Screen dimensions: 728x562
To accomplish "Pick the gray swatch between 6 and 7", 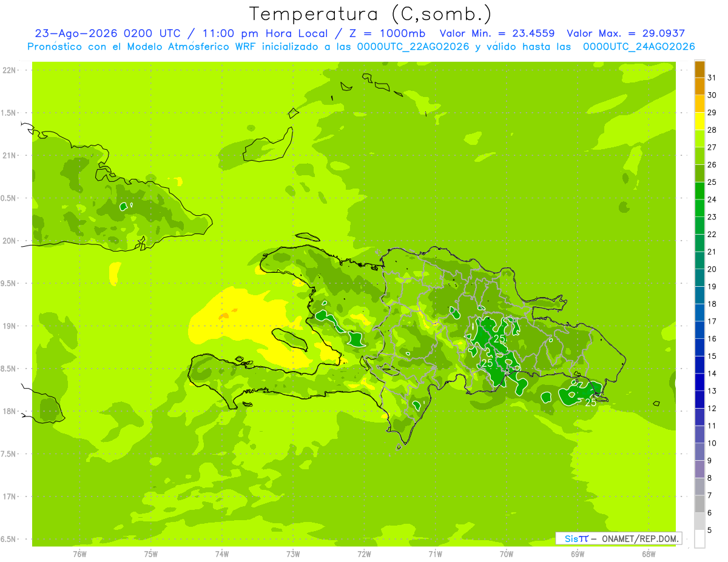I will click(699, 504).
